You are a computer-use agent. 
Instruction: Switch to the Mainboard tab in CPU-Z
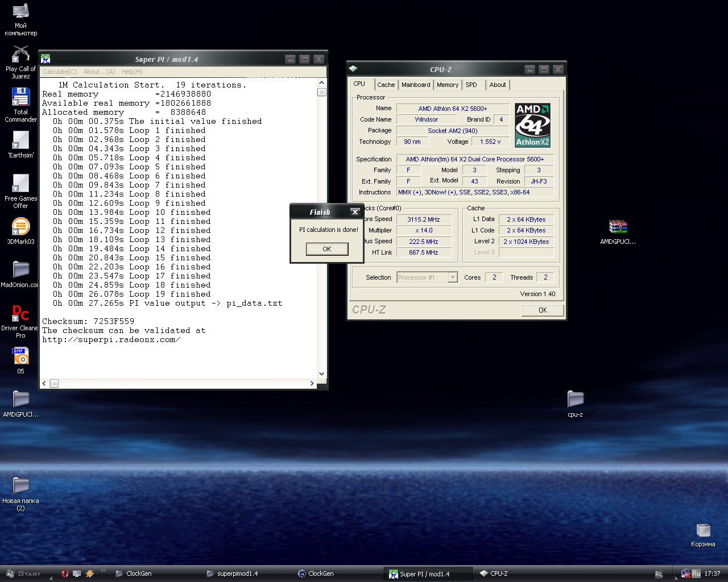[x=416, y=85]
